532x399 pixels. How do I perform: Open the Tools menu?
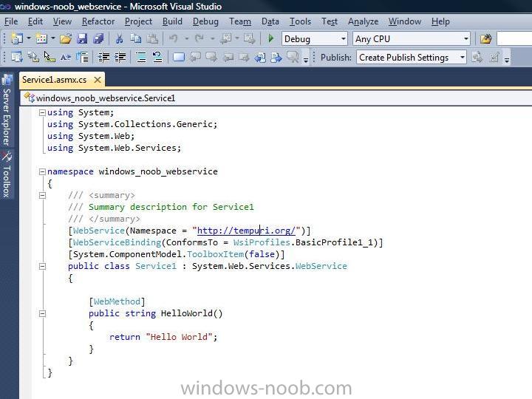300,21
